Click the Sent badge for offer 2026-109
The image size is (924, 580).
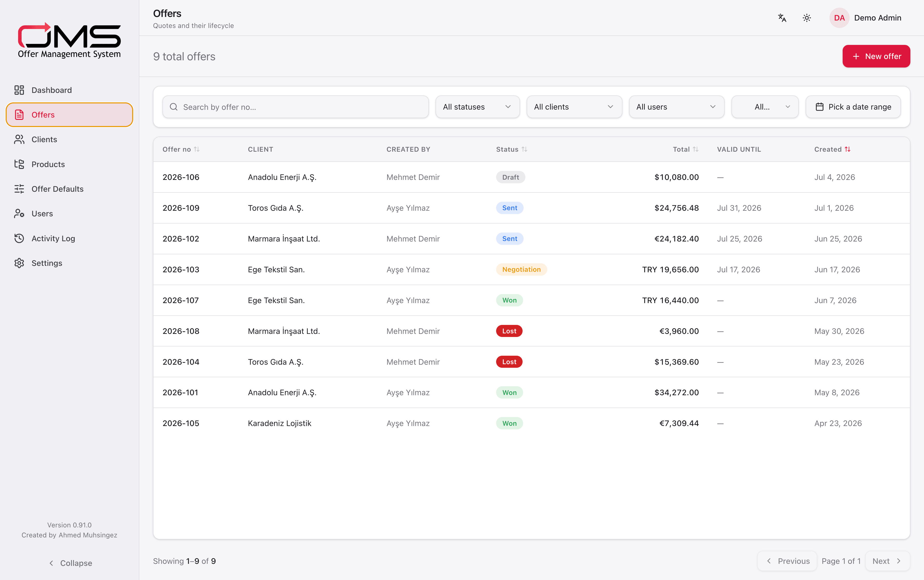509,208
